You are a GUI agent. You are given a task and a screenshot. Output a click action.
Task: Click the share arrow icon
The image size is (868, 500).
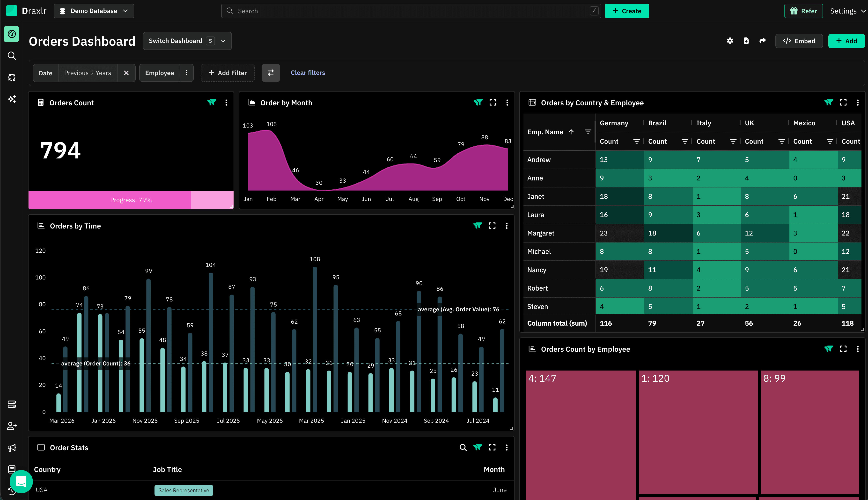(x=763, y=41)
